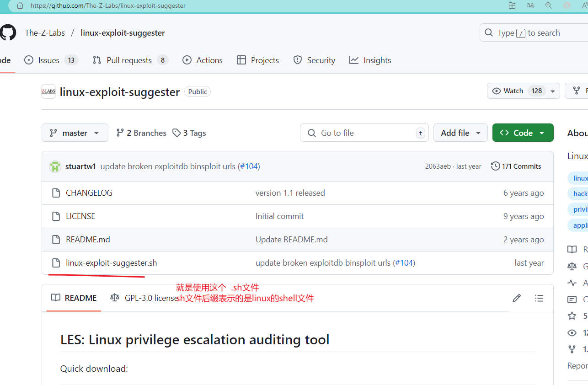Click the repository title linux-exploit-suggester
This screenshot has height=385, width=588.
coord(120,92)
